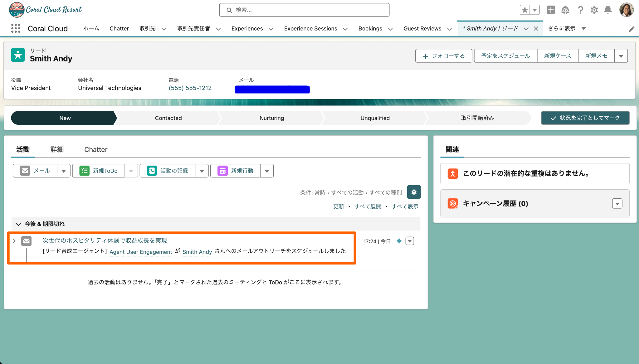Open the App Launcher grid icon
Viewport: 639px width, 364px height.
pyautogui.click(x=16, y=28)
